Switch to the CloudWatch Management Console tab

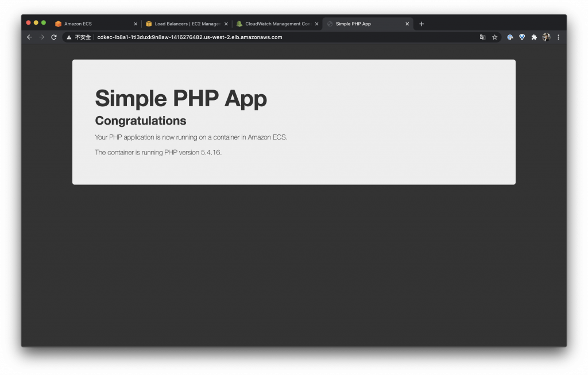[277, 24]
